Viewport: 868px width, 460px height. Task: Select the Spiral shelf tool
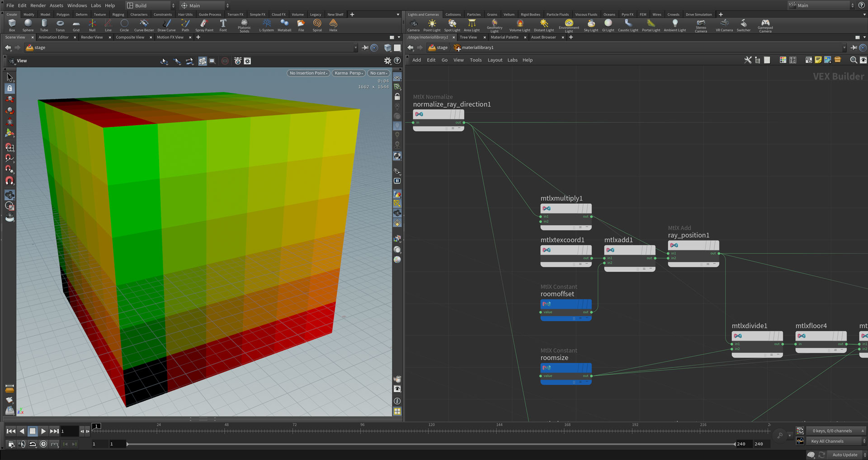click(x=317, y=25)
